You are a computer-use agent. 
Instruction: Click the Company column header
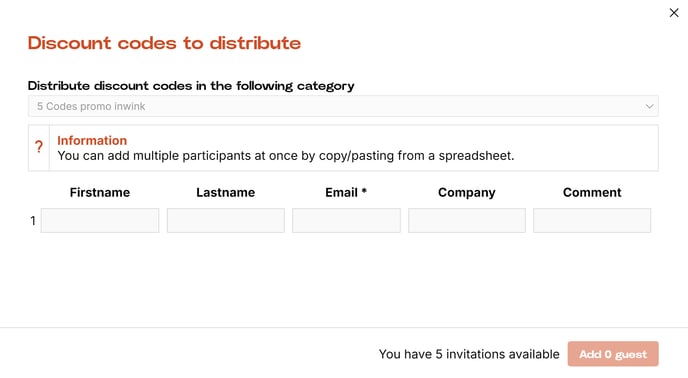click(x=467, y=192)
